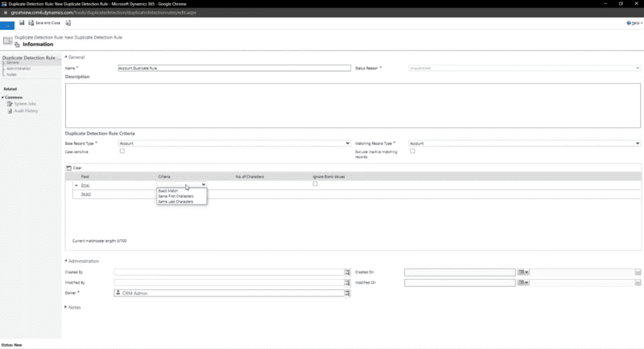Viewport: 644px width, 349px height.
Task: Open the Base Record Type dropdown
Action: click(234, 143)
